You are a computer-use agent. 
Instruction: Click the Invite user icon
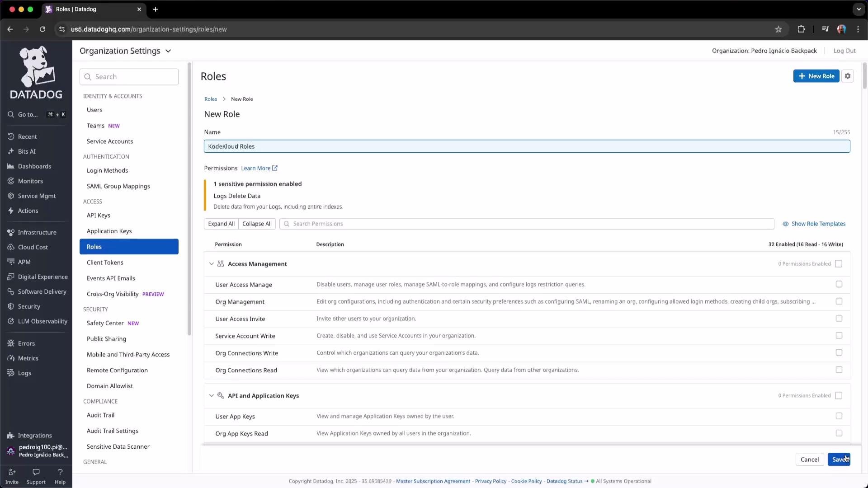12,472
